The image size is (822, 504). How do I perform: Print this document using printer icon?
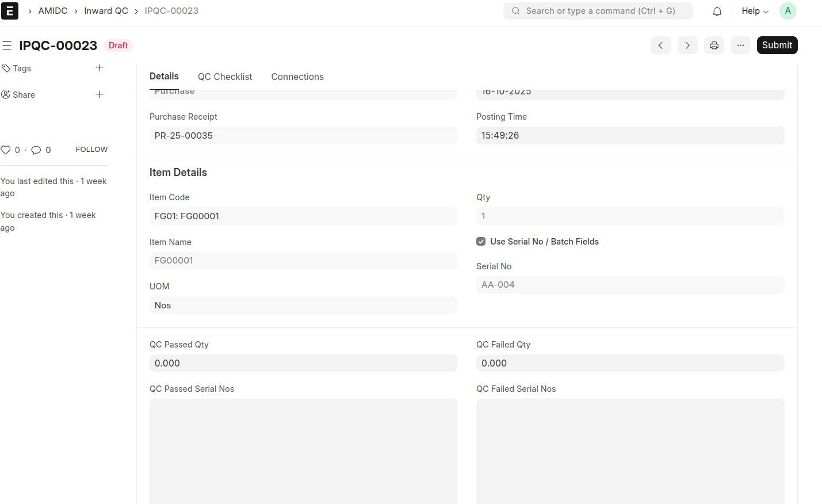(x=714, y=45)
